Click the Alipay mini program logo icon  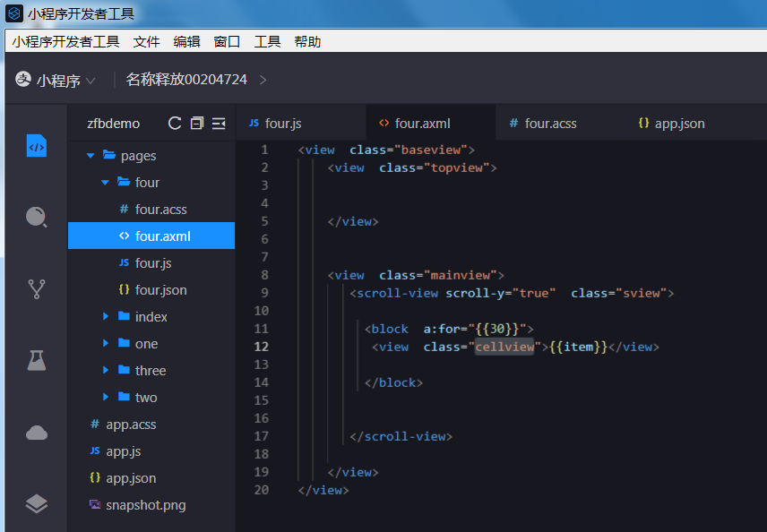23,79
